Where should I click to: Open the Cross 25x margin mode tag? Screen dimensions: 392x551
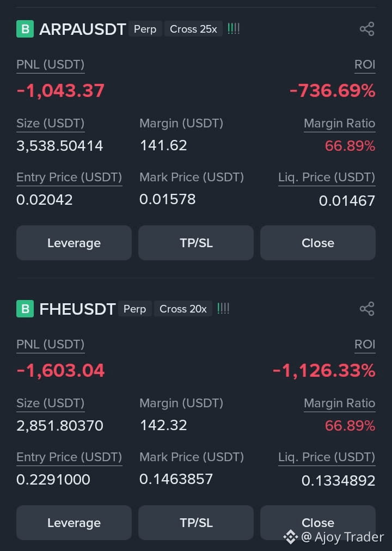click(193, 29)
